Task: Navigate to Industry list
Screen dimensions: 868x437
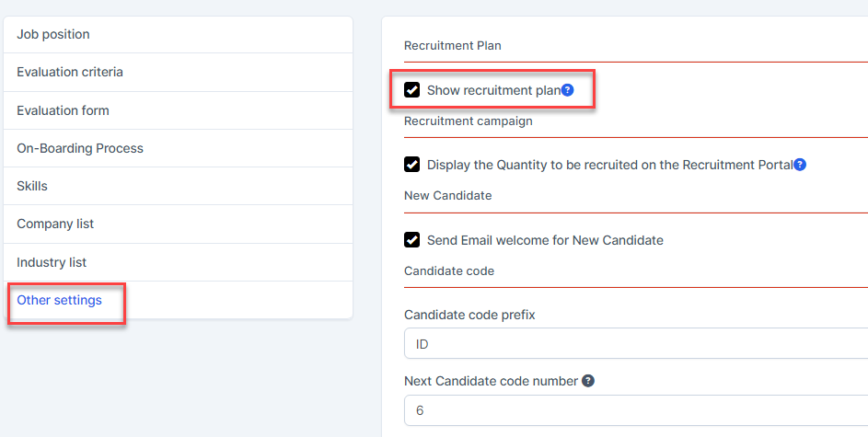Action: click(52, 262)
